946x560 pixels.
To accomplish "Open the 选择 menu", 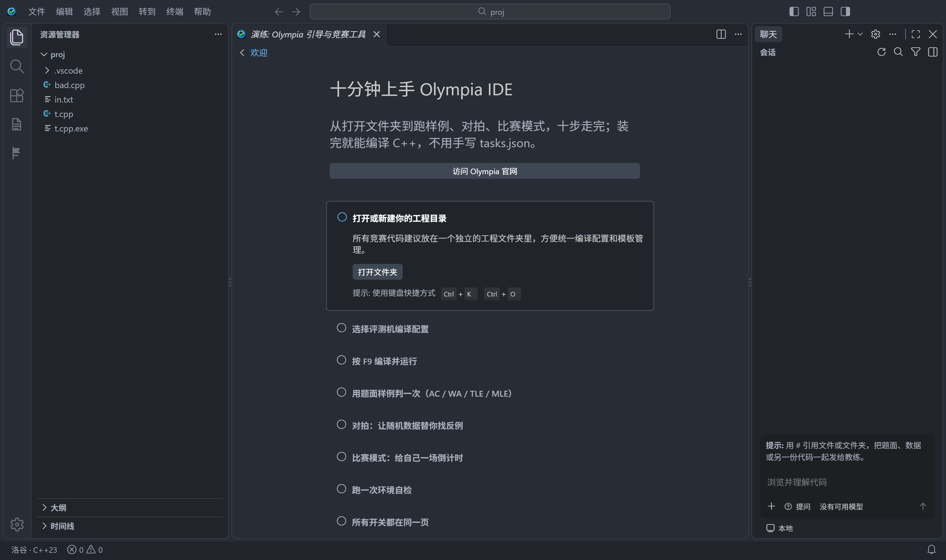I will [x=92, y=12].
